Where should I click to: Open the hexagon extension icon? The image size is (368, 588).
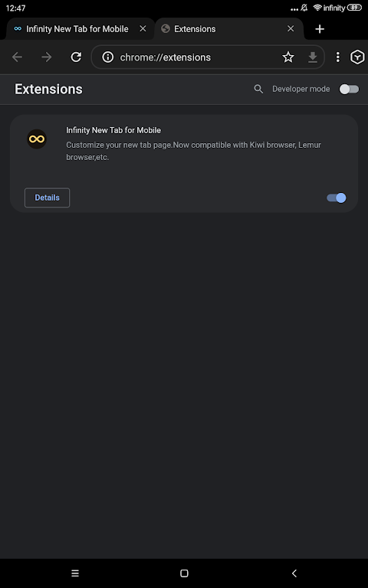(357, 57)
